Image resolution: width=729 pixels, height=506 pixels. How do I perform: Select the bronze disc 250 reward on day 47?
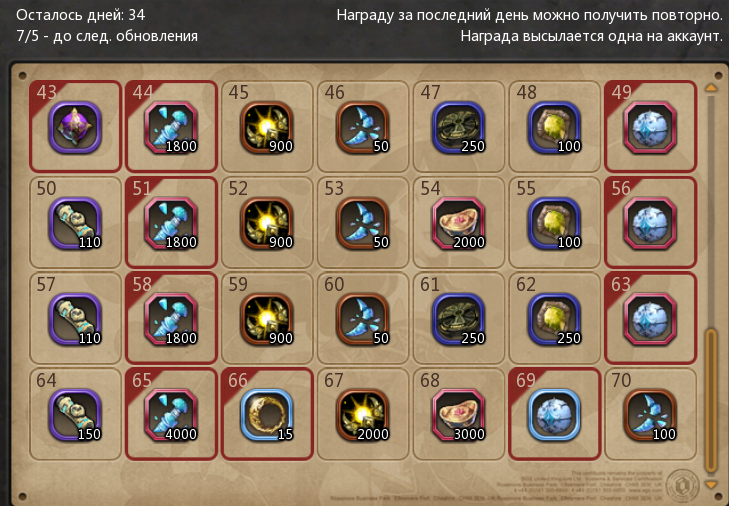458,127
